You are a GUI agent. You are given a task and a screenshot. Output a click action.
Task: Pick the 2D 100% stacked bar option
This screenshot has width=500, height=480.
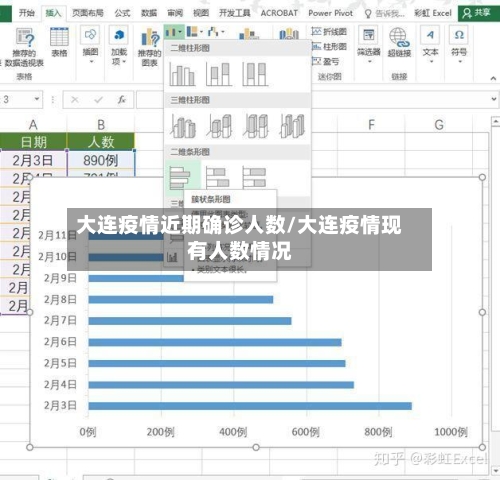tap(254, 177)
